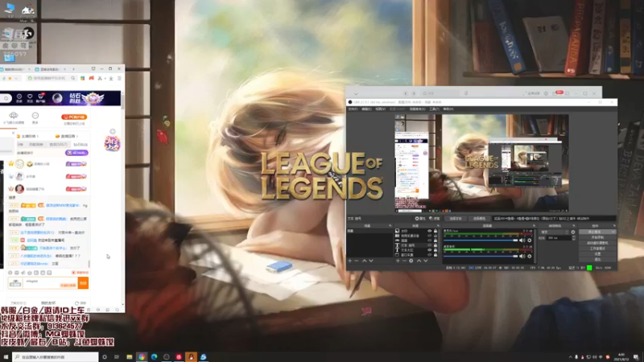Switch to the 贵宾(5057) tab in chat panel
The height and width of the screenshot is (362, 644).
pyautogui.click(x=58, y=145)
